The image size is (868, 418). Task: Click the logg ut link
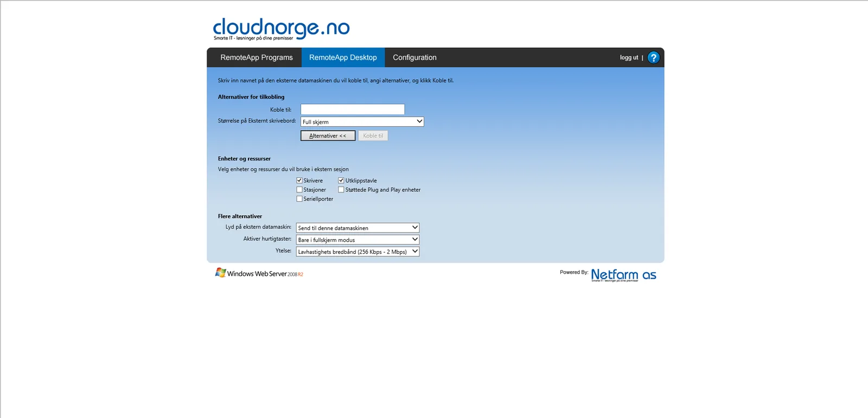[x=629, y=57]
